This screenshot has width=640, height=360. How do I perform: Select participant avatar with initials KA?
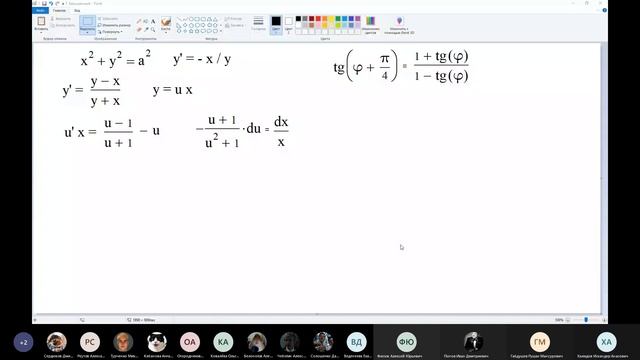pyautogui.click(x=223, y=342)
